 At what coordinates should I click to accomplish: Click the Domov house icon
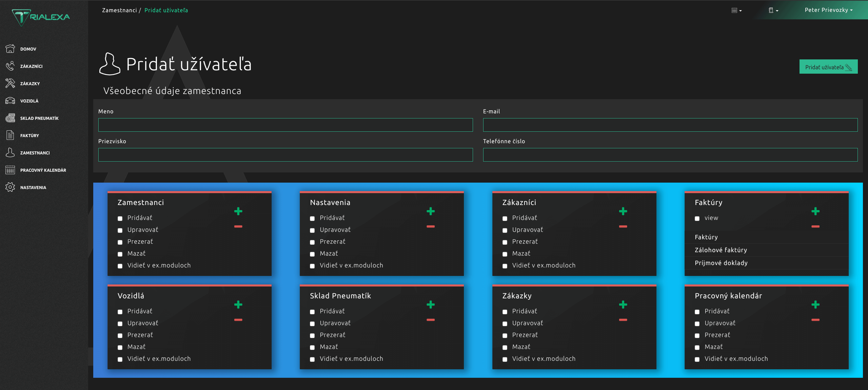point(10,49)
